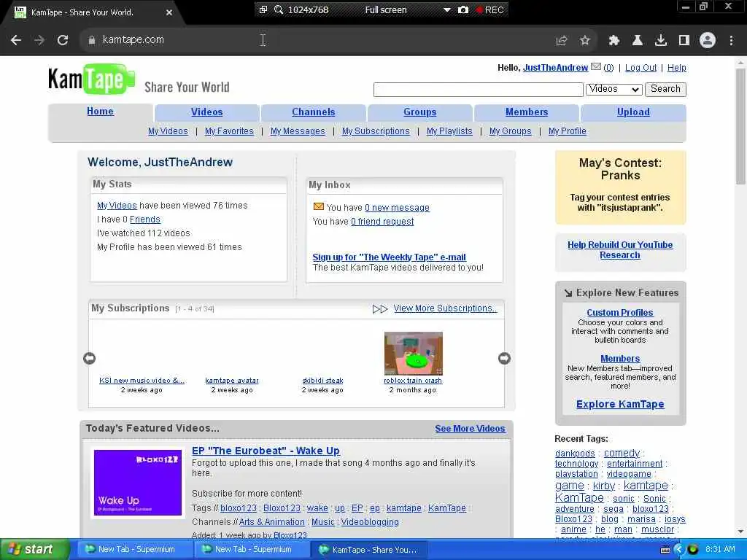Click the browser forward arrow
This screenshot has height=560, width=747.
pos(39,40)
